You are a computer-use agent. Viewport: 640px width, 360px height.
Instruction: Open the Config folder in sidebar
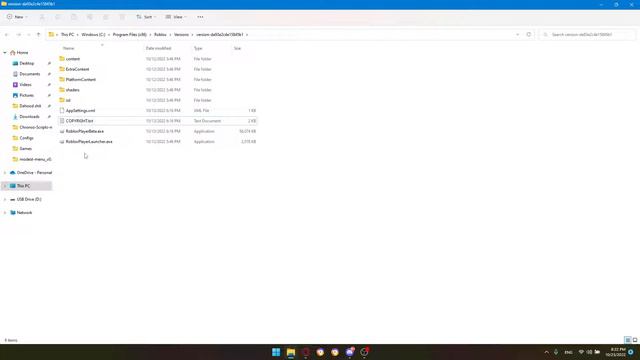tap(26, 138)
